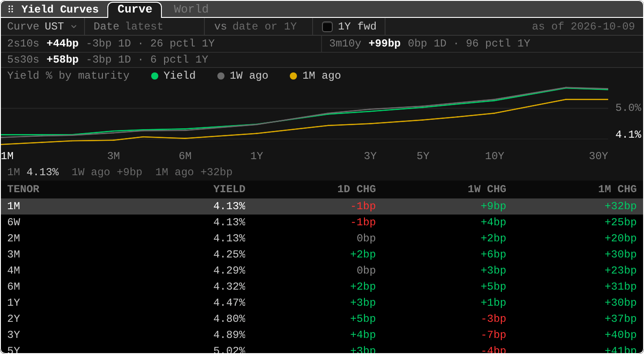Switch to the Curve tab
The image size is (644, 354).
click(x=135, y=9)
